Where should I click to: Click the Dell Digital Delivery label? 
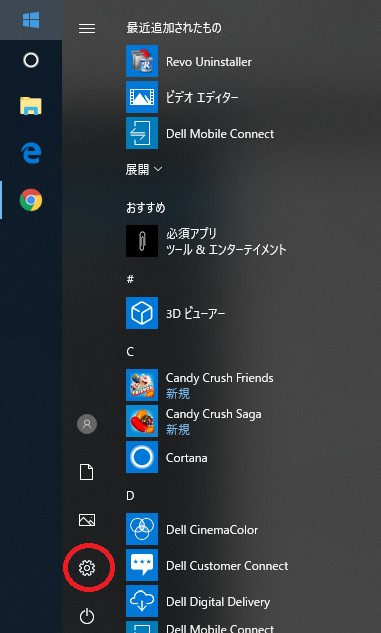pos(218,602)
